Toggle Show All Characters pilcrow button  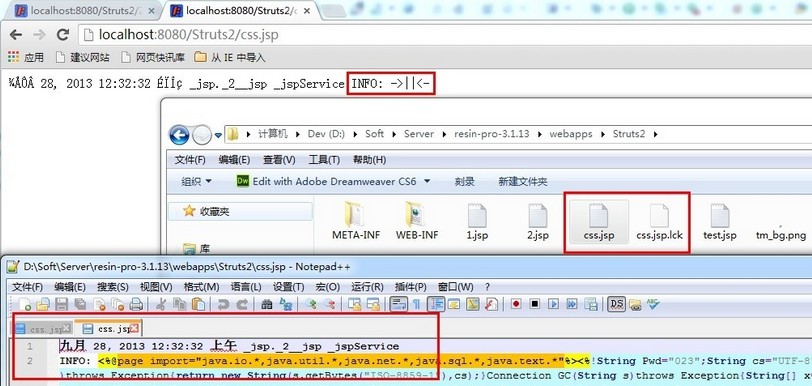(x=416, y=305)
